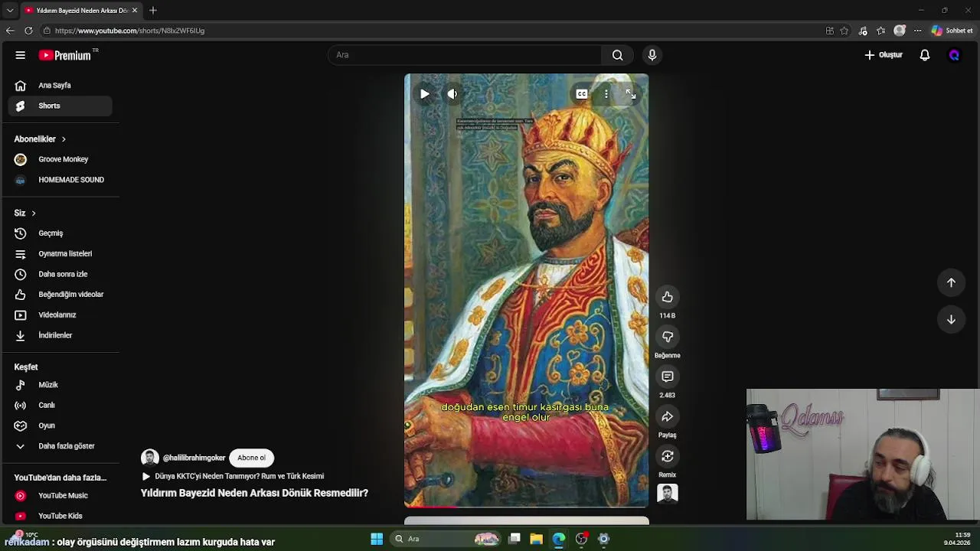Viewport: 980px width, 551px height.
Task: Open the Groove Monkey subscription
Action: (60, 159)
